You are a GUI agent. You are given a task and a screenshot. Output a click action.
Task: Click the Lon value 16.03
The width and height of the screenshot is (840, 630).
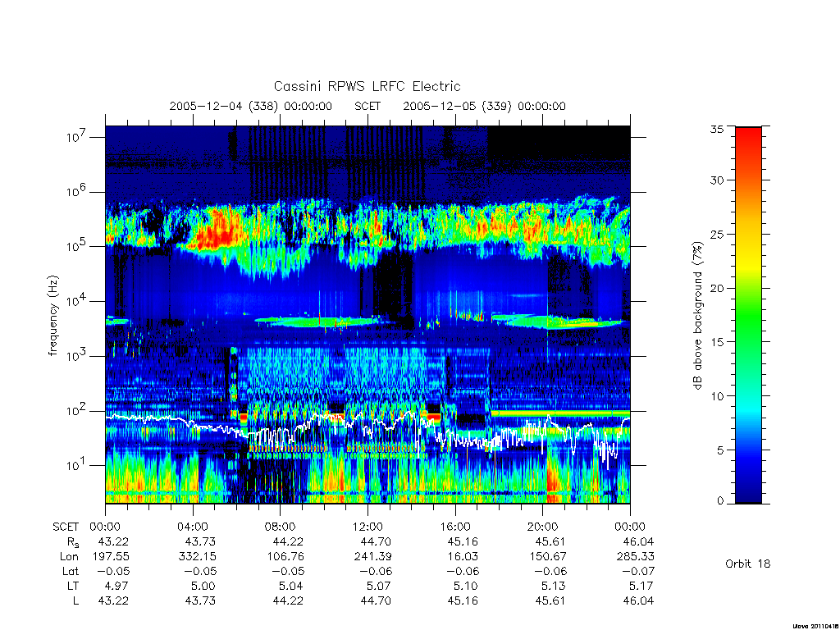pos(463,557)
